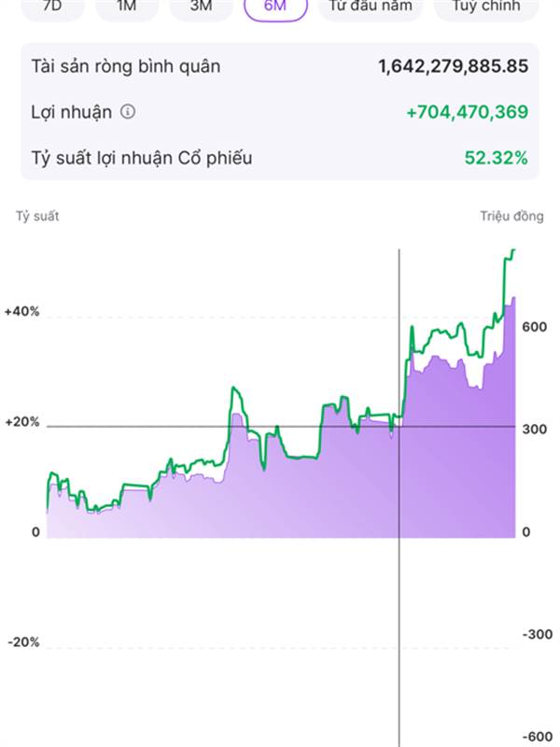Click the Triệu đồng right axis title

point(511,217)
